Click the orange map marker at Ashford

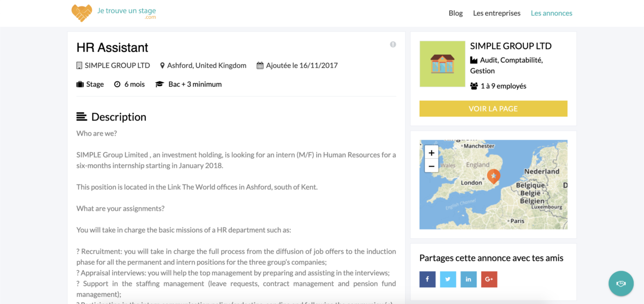point(493,176)
